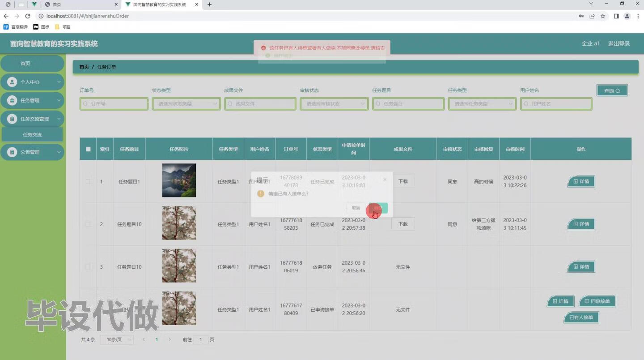This screenshot has height=360, width=644.
Task: Close the 提示 dialog with its X
Action: pos(385,180)
